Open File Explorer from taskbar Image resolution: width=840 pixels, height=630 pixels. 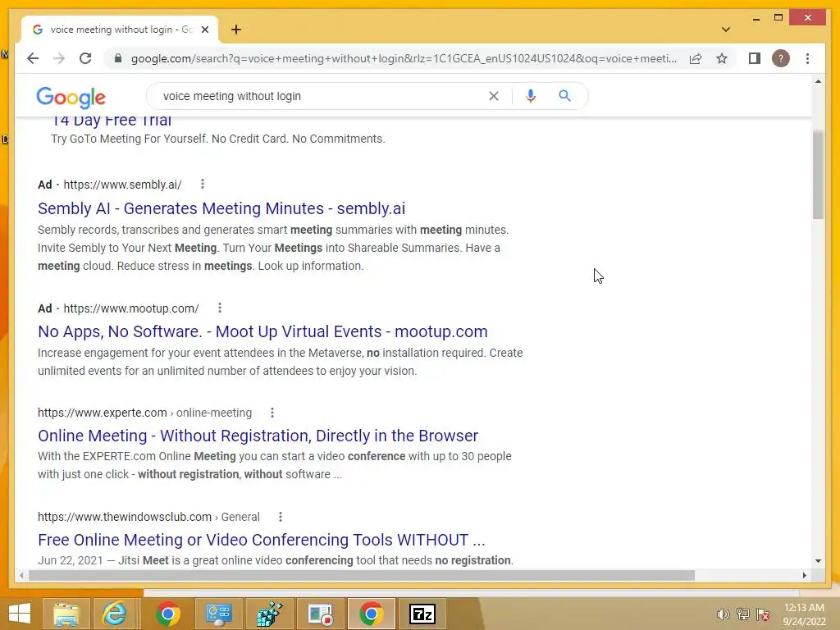(66, 614)
